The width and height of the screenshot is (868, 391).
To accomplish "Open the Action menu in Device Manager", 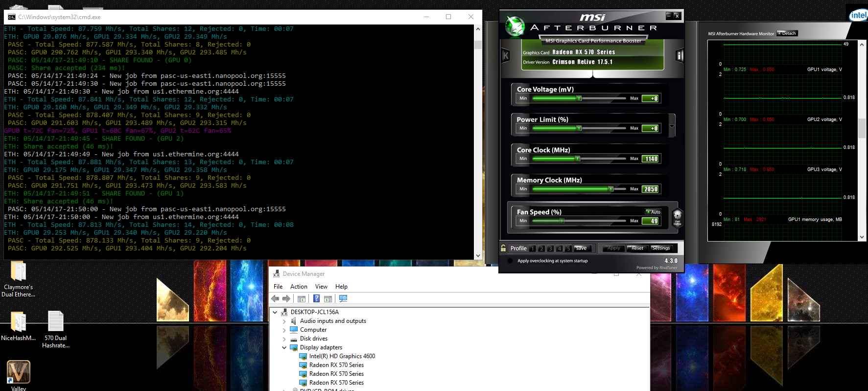I will coord(299,287).
